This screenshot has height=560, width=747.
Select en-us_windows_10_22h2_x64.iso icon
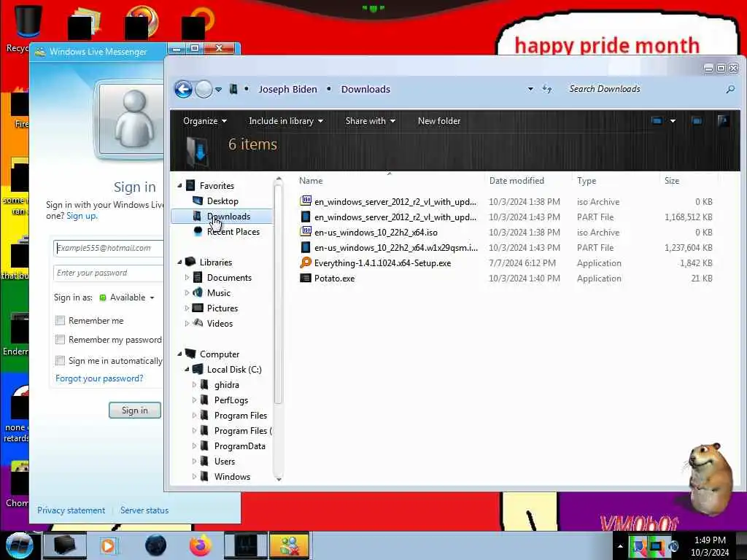[306, 232]
